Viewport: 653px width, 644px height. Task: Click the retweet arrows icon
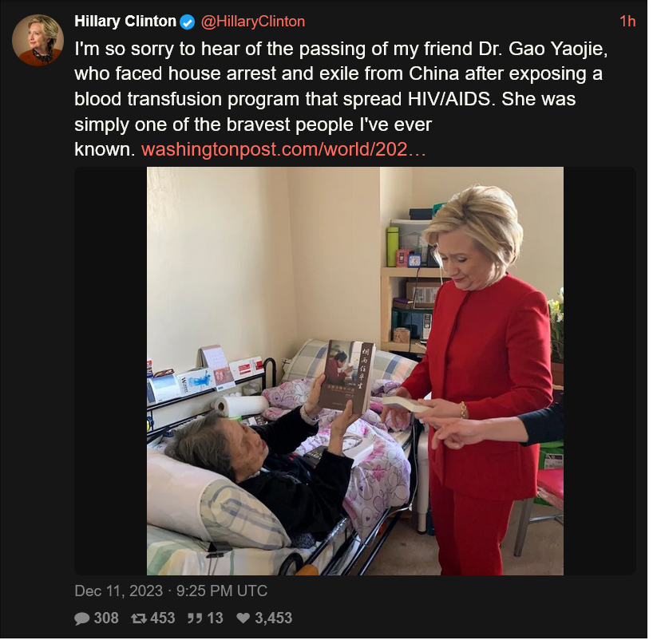138,618
